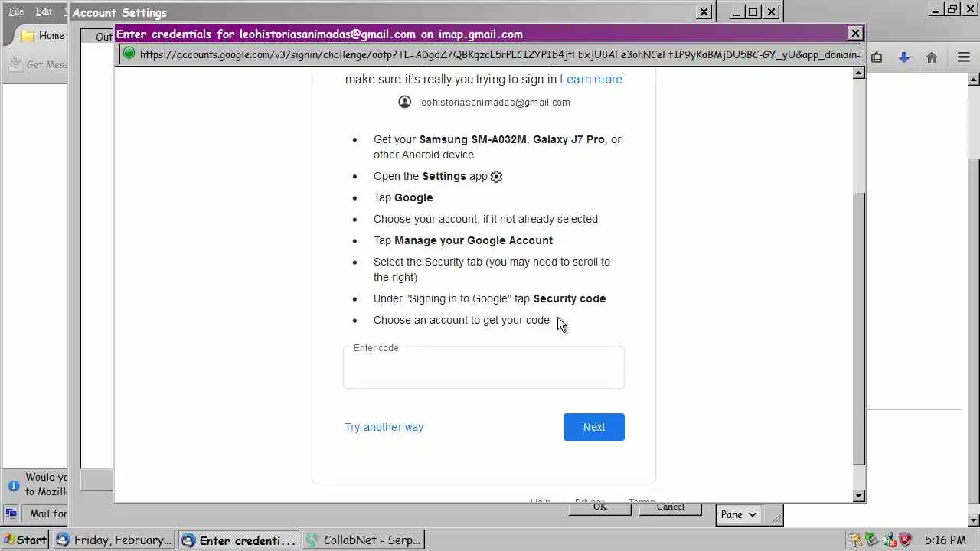
Task: Click the blue download arrow icon
Action: pyautogui.click(x=904, y=57)
